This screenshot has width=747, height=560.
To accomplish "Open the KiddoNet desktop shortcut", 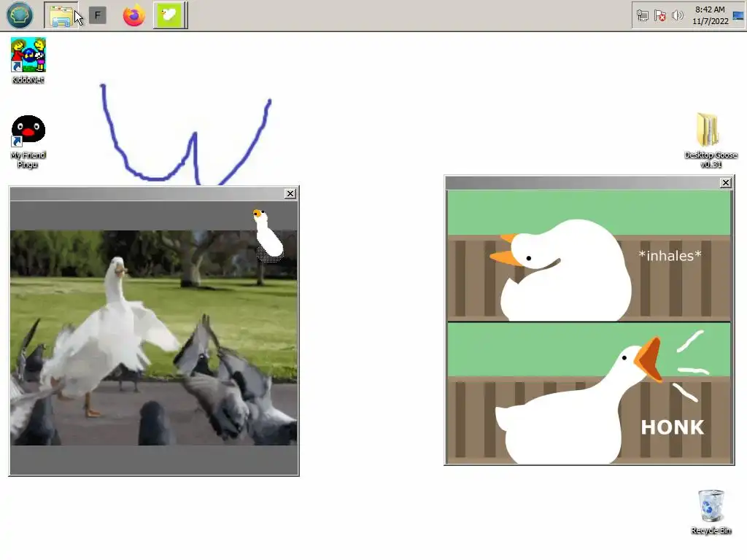I will click(28, 61).
